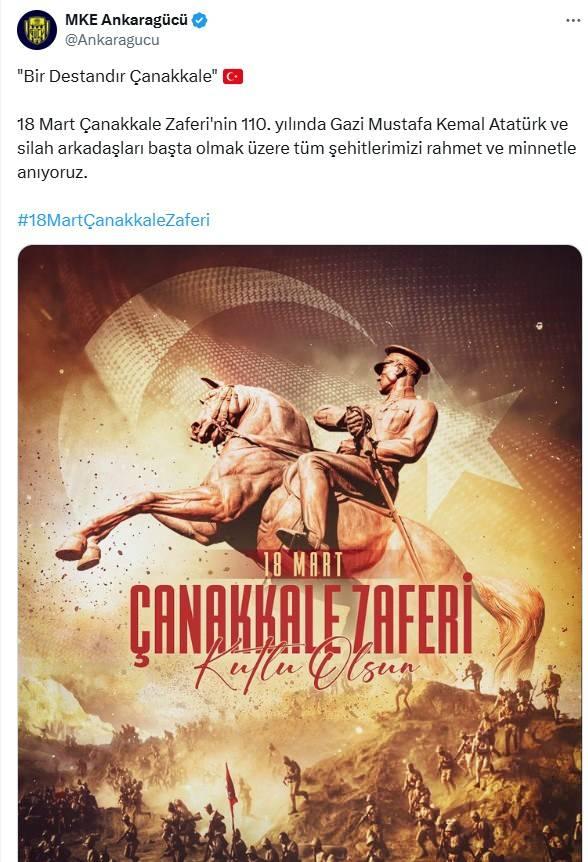Click the "Kutlu Olsun" script text
Screen dimensions: 588x862
(x=306, y=665)
